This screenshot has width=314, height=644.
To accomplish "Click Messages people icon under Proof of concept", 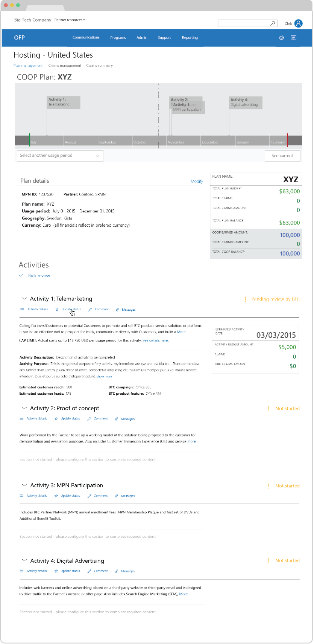I will click(x=117, y=419).
